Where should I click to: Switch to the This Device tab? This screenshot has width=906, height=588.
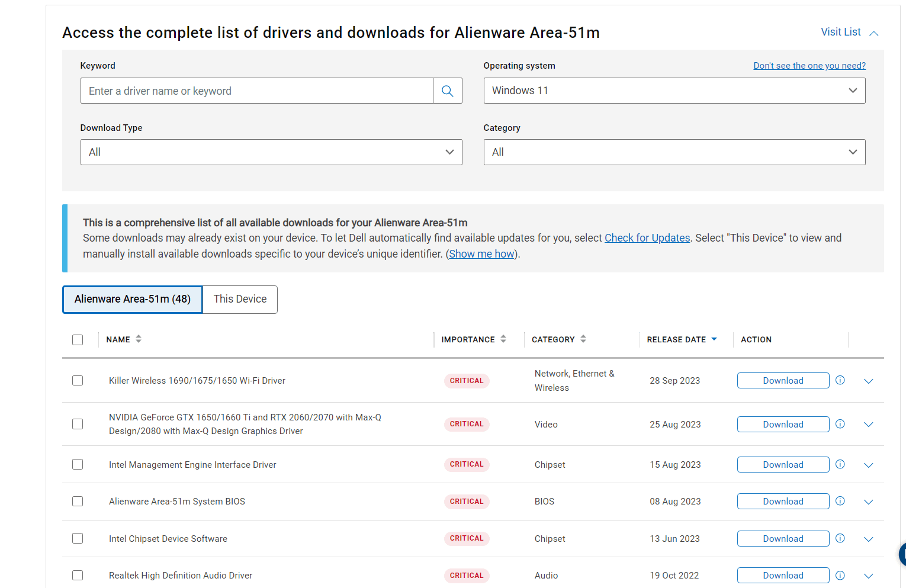point(240,299)
